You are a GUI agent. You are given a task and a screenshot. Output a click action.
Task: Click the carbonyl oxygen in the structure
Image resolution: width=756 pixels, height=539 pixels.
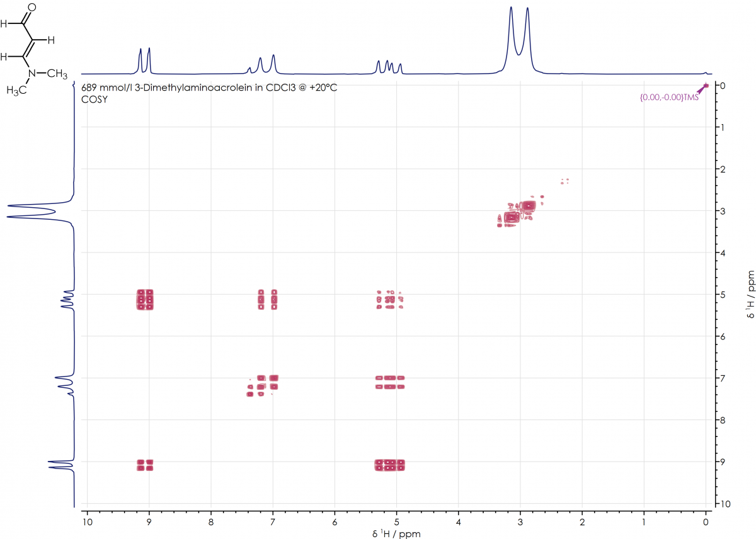pyautogui.click(x=32, y=8)
